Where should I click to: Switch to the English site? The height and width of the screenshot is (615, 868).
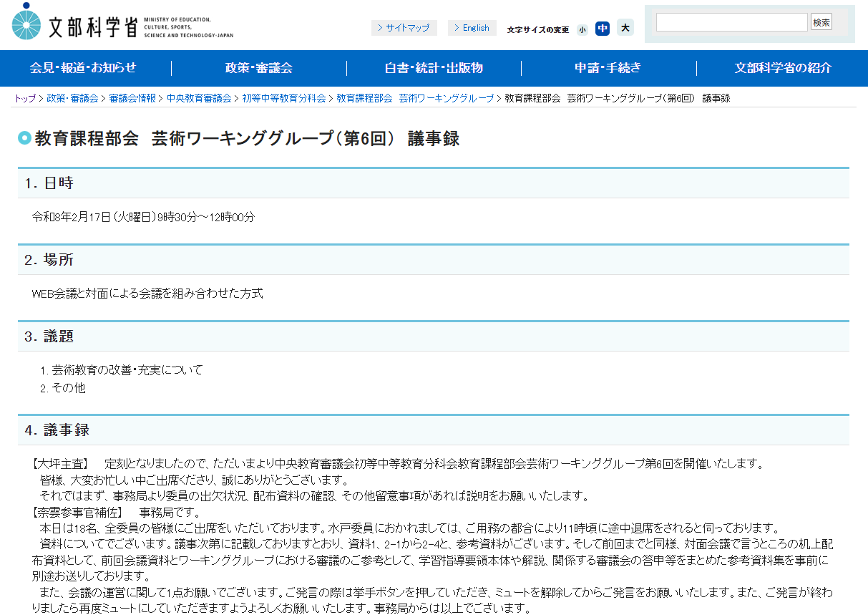[472, 28]
